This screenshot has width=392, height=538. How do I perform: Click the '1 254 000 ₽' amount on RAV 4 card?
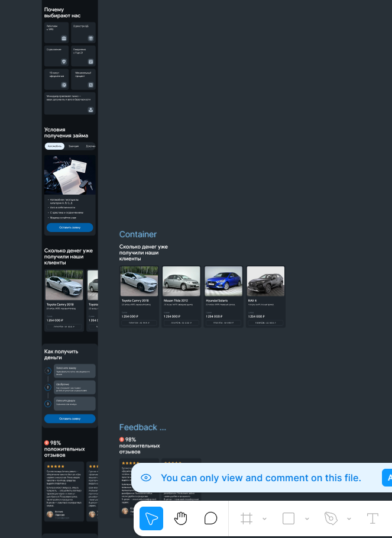coord(257,317)
